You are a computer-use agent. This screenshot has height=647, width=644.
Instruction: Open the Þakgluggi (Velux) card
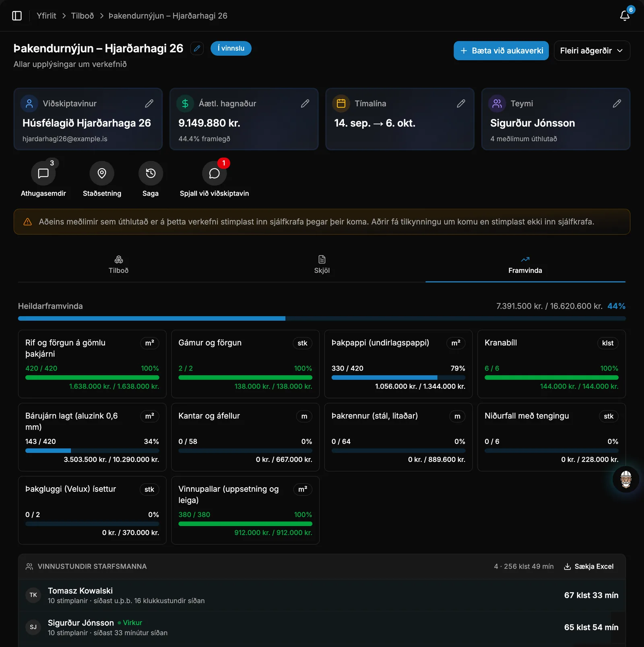(x=92, y=510)
